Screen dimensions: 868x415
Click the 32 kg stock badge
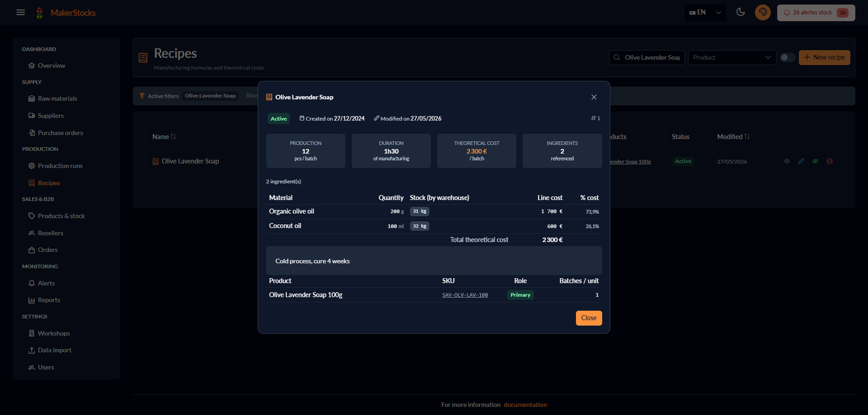(420, 226)
